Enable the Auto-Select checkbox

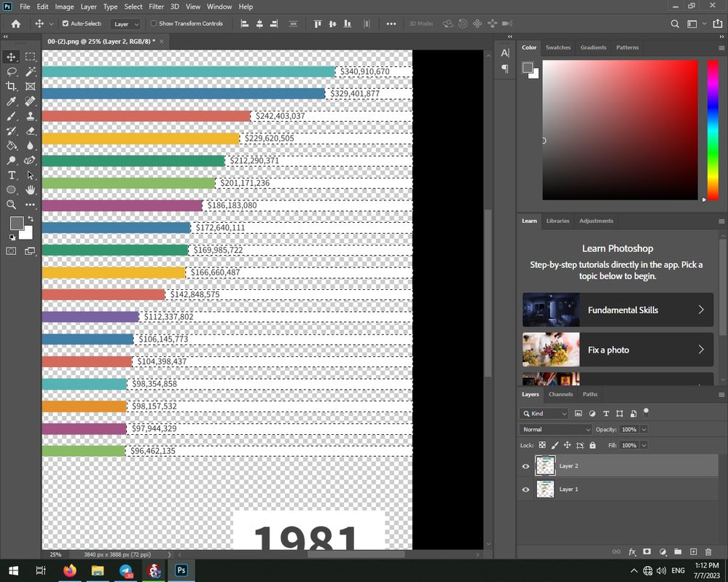pyautogui.click(x=65, y=23)
